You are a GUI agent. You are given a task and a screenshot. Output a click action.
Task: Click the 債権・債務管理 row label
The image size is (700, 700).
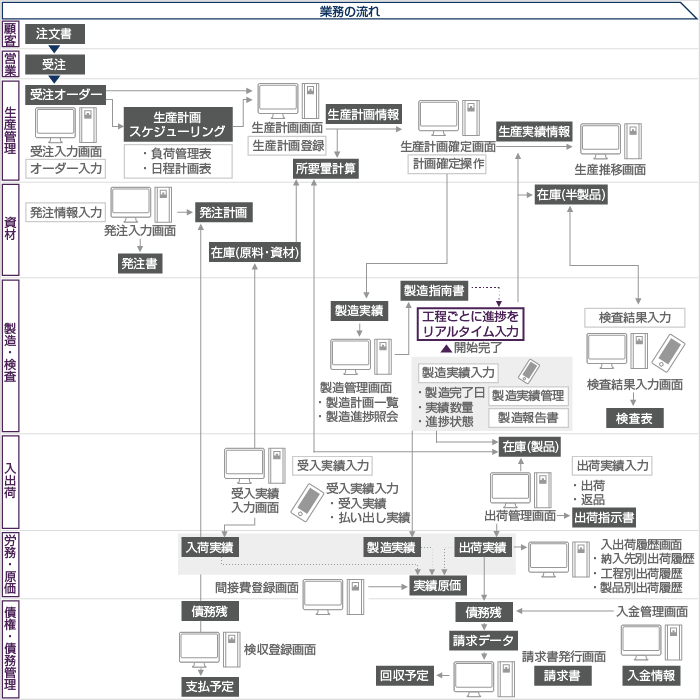click(10, 648)
